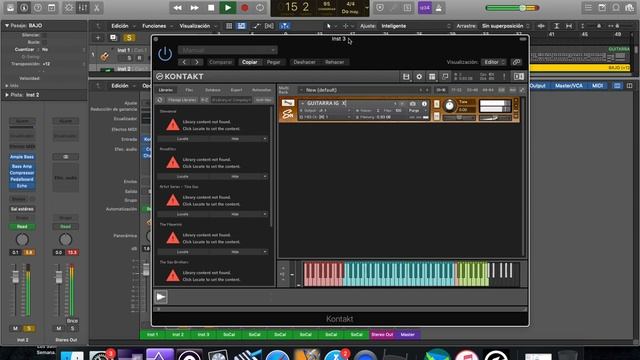Viewport: 640px width, 360px height.
Task: Click the Copiar button
Action: click(x=249, y=62)
